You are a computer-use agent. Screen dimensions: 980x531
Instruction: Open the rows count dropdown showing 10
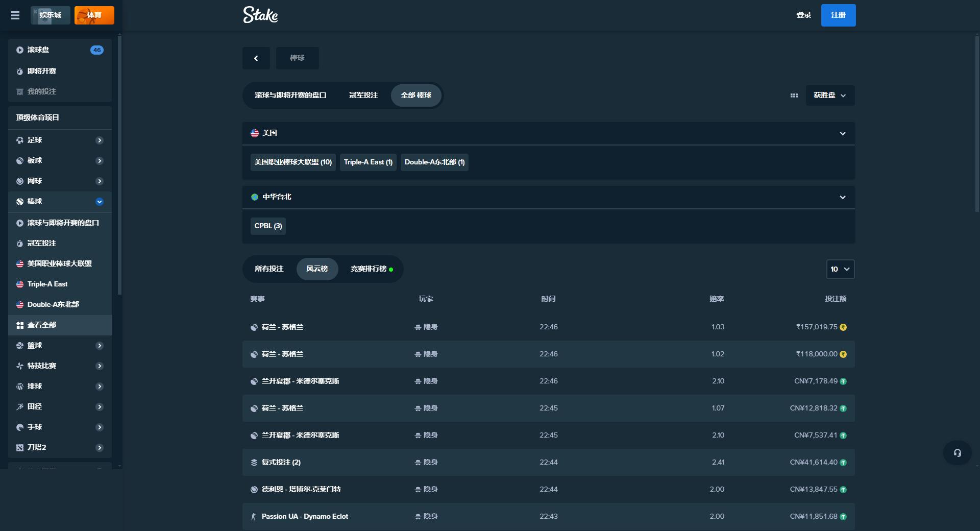coord(840,269)
